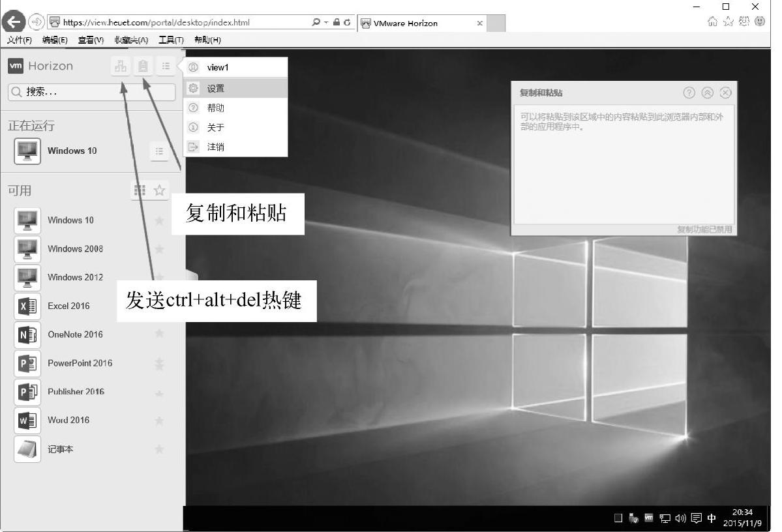
Task: Open the Horizon sidebar menu list icon
Action: point(166,66)
